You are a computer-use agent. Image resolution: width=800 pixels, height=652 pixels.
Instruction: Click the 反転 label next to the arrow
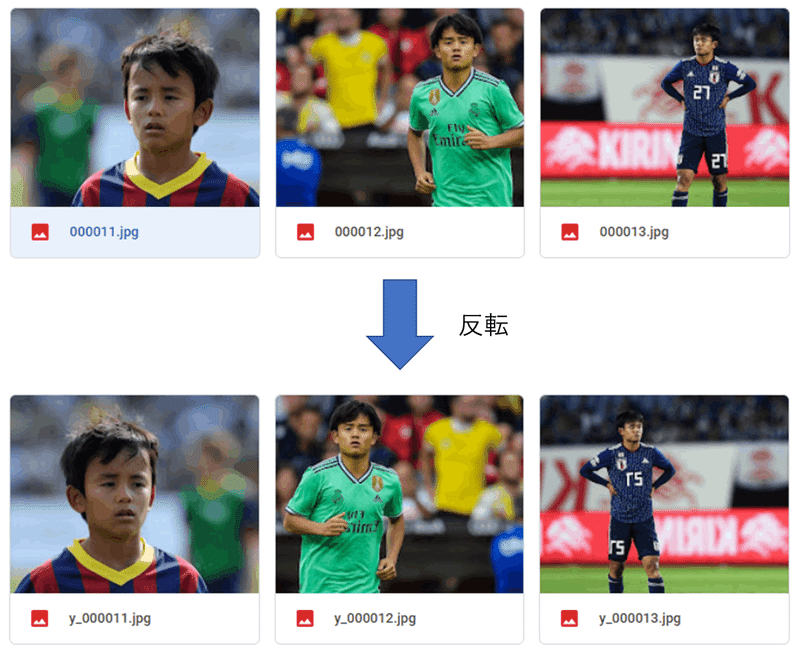(483, 325)
